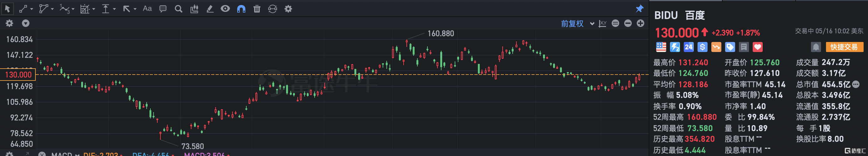Click the gray notes bookmark icon
868x156 pixels.
(744, 47)
